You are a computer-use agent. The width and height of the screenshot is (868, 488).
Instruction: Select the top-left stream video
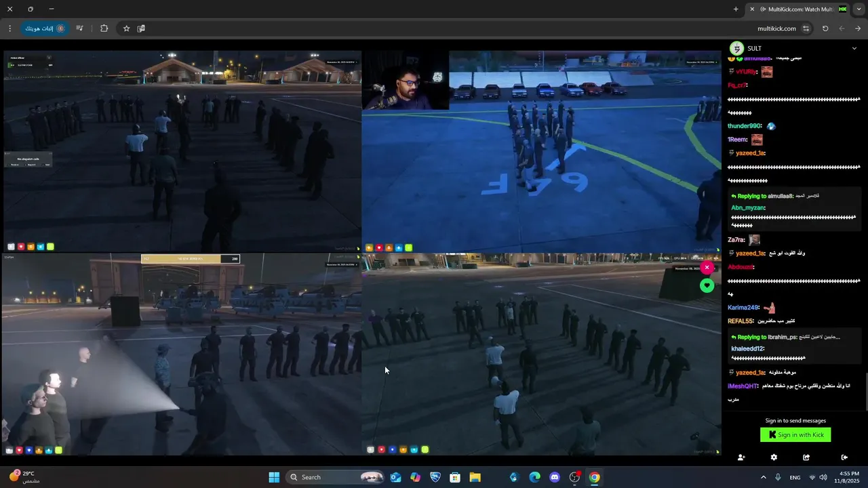tap(182, 150)
